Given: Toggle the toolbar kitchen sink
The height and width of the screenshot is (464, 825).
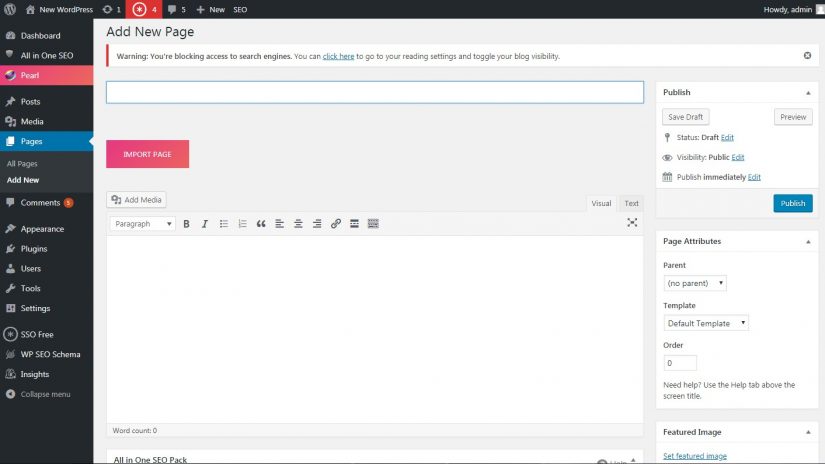Looking at the screenshot, I should pyautogui.click(x=373, y=224).
